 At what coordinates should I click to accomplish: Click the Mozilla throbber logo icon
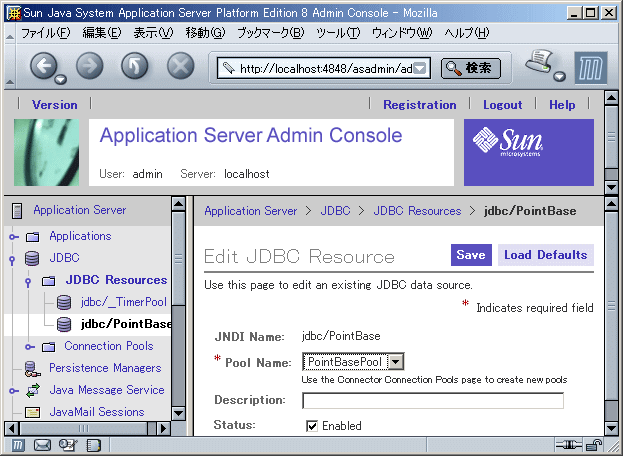pos(591,68)
